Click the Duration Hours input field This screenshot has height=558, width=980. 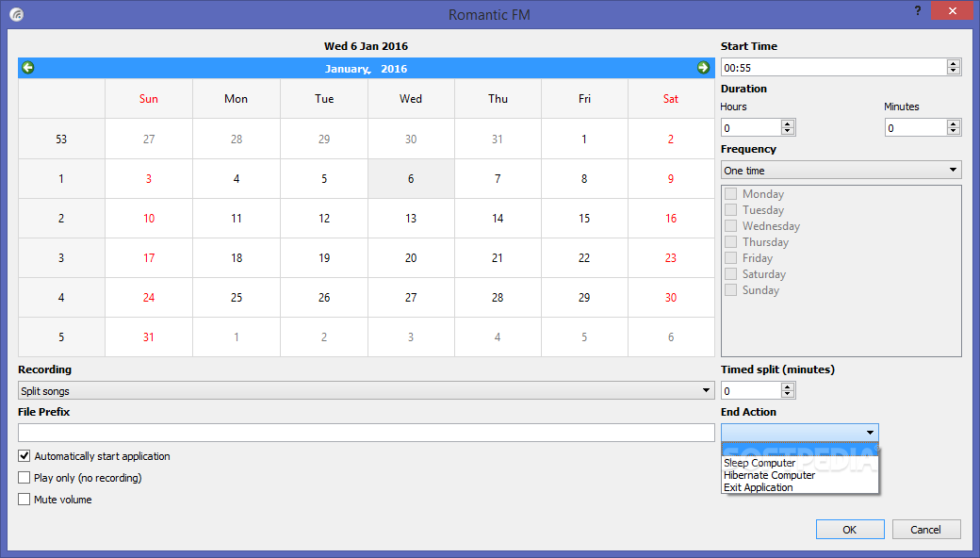pos(751,127)
